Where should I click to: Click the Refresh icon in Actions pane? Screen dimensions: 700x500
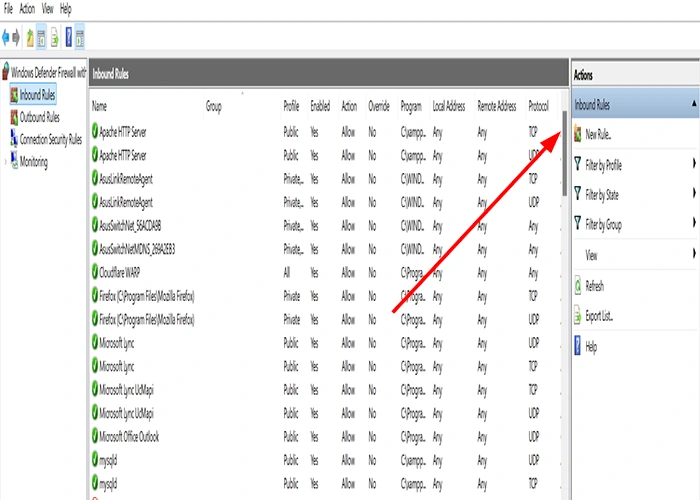coord(578,286)
